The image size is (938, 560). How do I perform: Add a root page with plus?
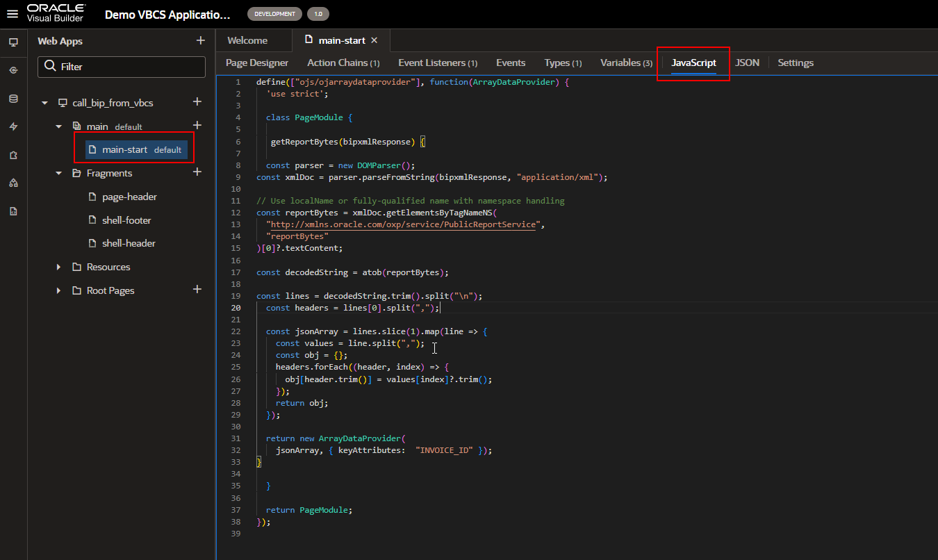(197, 290)
